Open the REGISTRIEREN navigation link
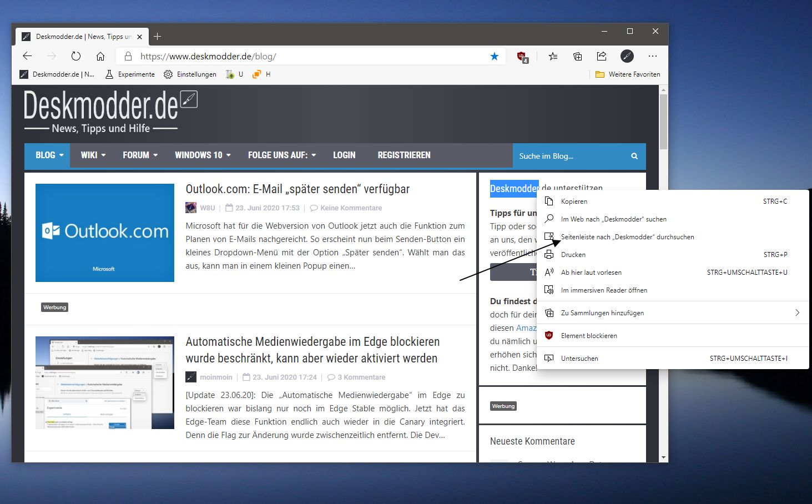Viewport: 812px width, 504px height. (404, 155)
